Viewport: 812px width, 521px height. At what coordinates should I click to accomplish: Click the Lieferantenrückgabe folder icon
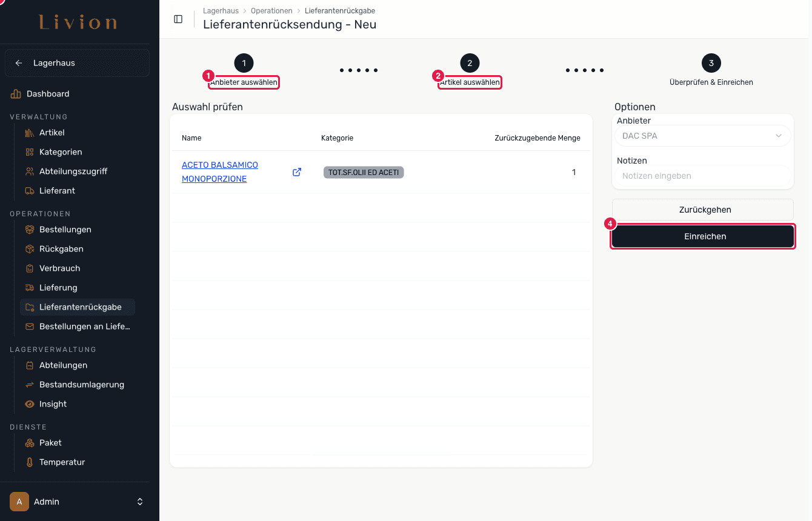30,307
